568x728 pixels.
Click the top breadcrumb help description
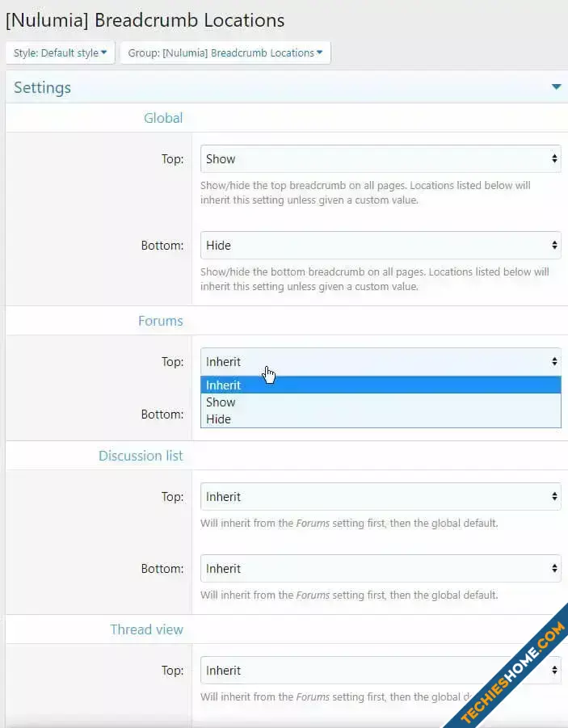pos(365,192)
